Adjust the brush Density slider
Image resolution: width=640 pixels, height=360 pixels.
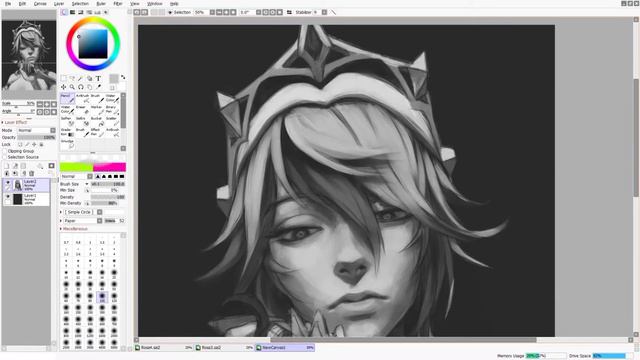(108, 197)
